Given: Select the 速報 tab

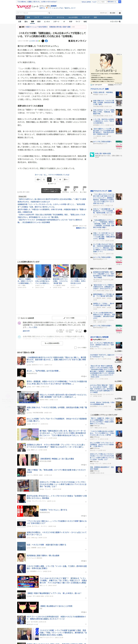Looking at the screenshot, I should coord(28,17).
